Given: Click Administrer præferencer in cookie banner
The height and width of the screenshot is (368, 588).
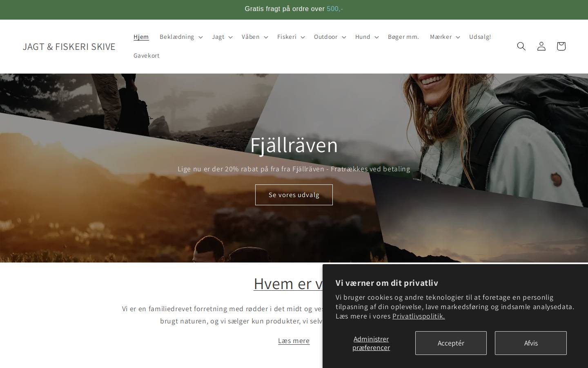Looking at the screenshot, I should pyautogui.click(x=371, y=343).
